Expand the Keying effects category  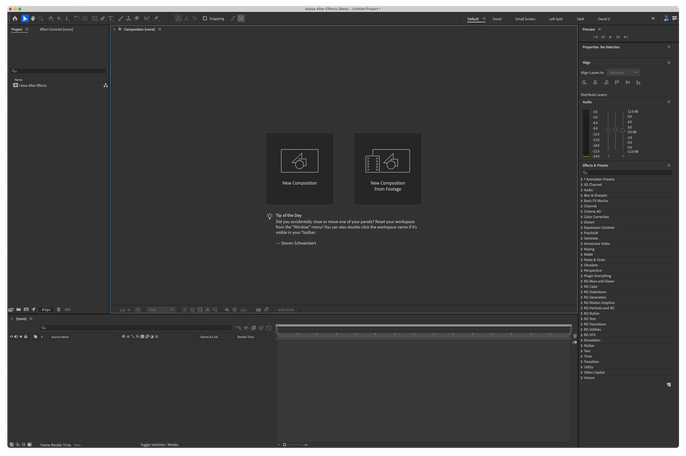(582, 249)
